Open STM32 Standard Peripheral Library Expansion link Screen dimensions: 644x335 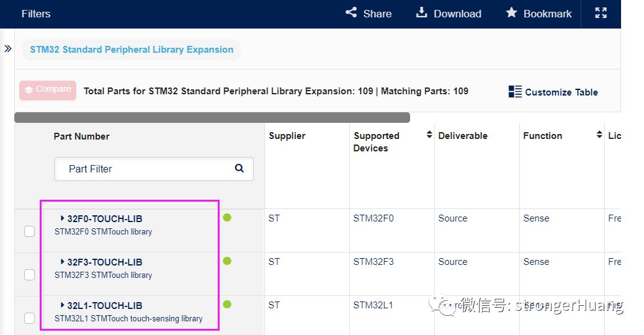pyautogui.click(x=132, y=50)
